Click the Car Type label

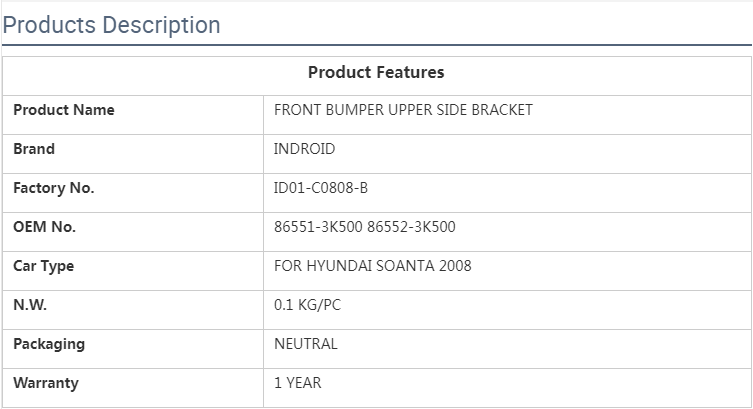[x=43, y=266]
